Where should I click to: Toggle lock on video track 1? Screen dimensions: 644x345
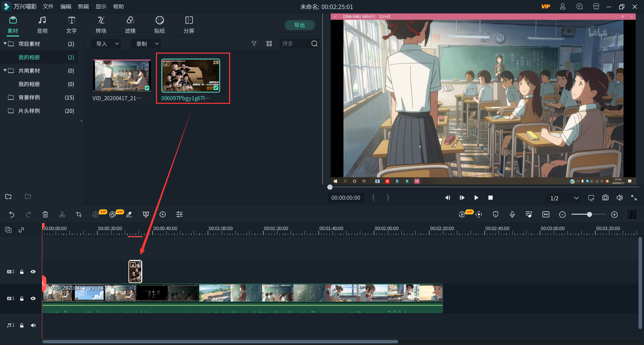tap(22, 298)
